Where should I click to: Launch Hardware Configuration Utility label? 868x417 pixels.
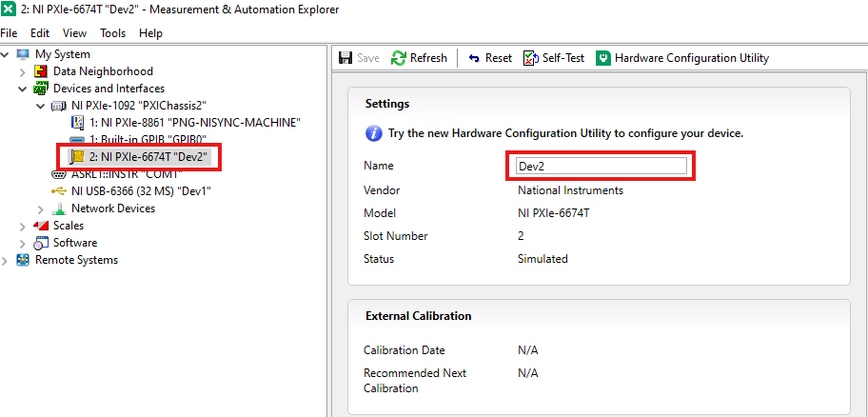(692, 58)
